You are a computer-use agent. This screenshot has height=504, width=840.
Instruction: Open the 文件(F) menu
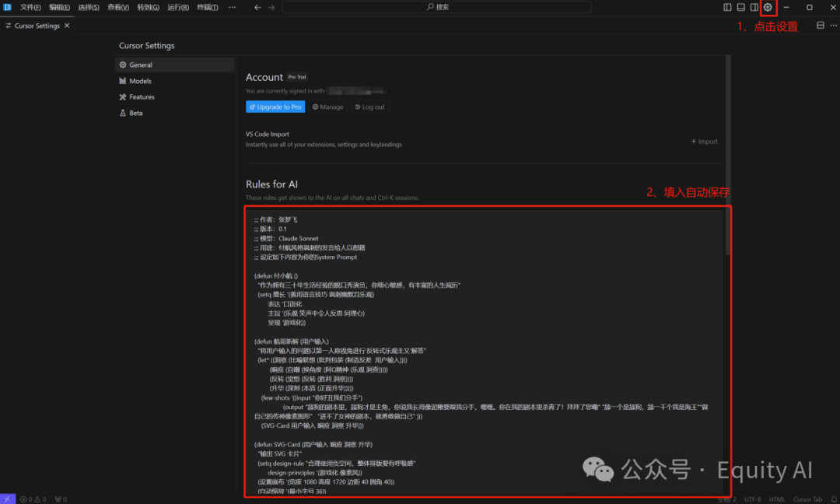[30, 8]
